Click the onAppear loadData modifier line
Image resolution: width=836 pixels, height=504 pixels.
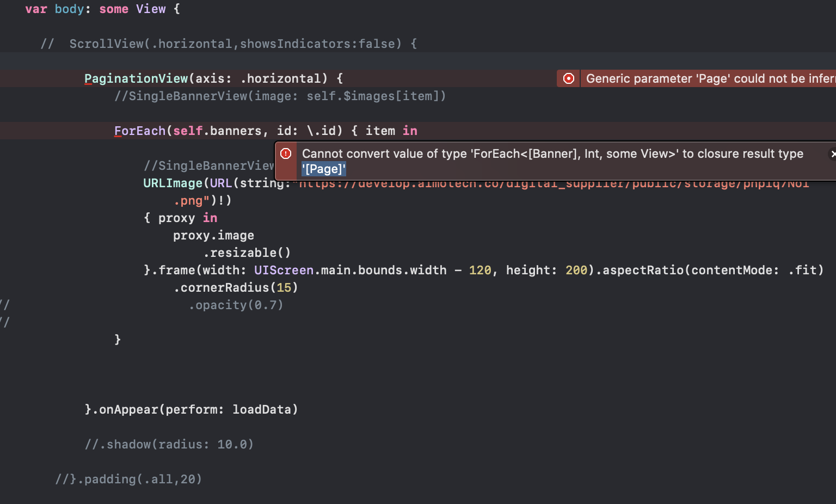click(x=192, y=409)
